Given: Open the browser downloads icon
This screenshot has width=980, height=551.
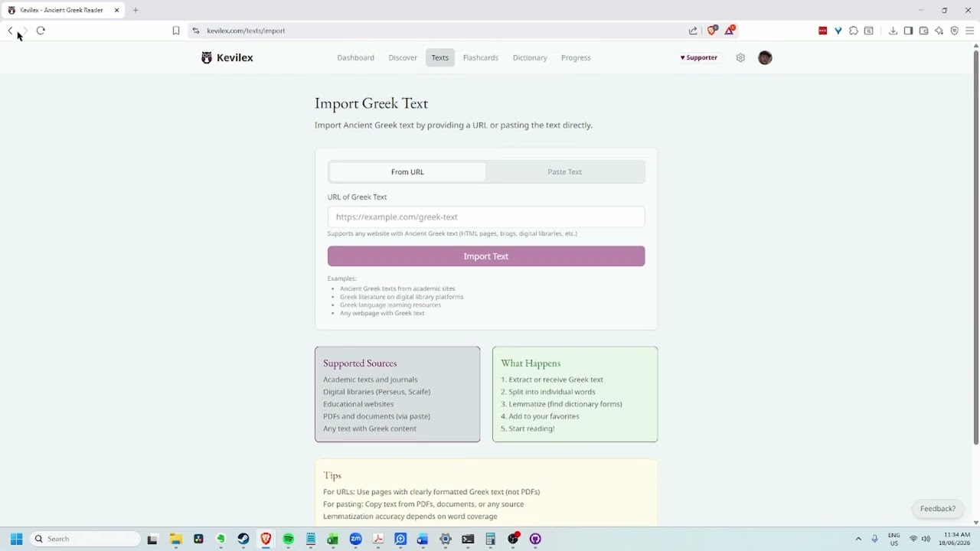Looking at the screenshot, I should coord(893,31).
